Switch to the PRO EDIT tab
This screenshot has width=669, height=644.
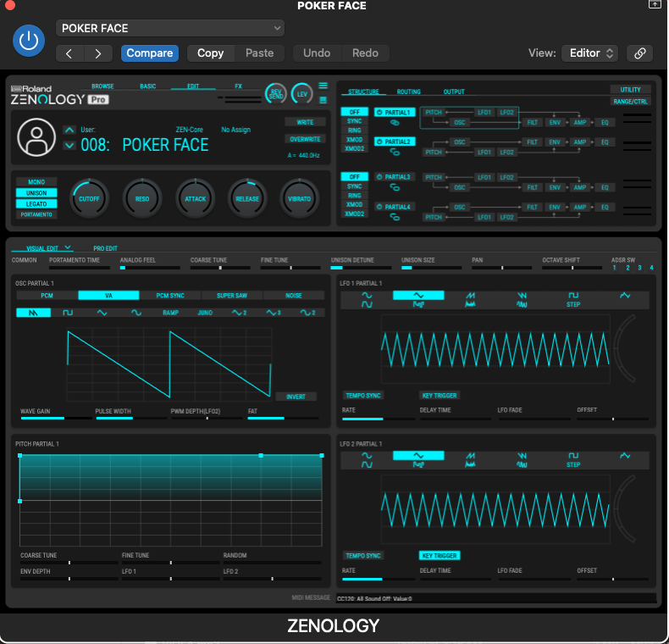(105, 248)
